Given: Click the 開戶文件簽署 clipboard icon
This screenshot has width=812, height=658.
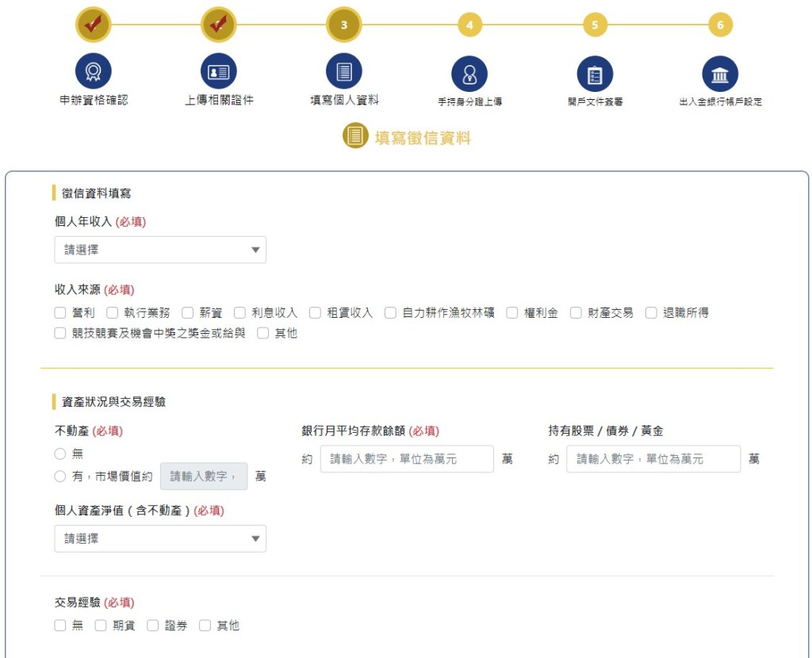Looking at the screenshot, I should point(595,75).
